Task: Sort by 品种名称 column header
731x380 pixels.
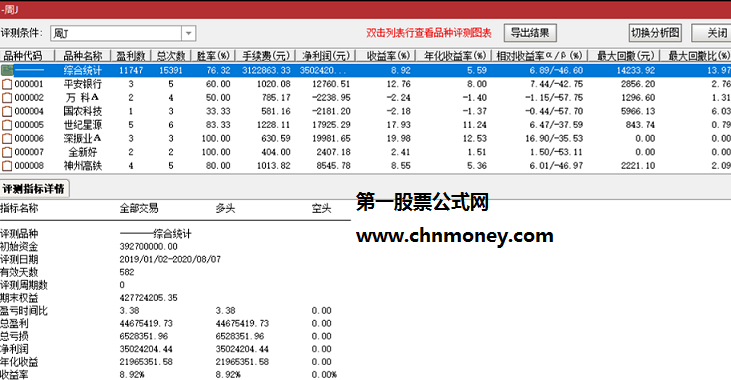Action: 83,56
